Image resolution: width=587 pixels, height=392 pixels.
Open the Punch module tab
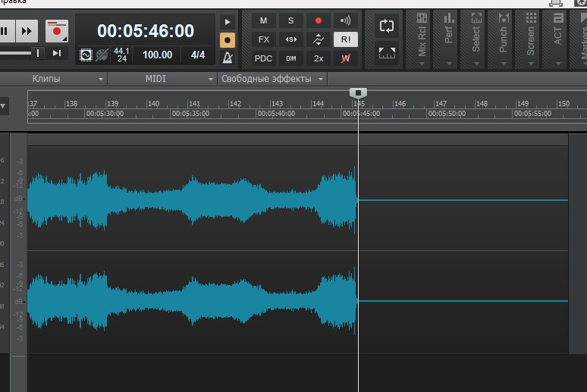504,39
